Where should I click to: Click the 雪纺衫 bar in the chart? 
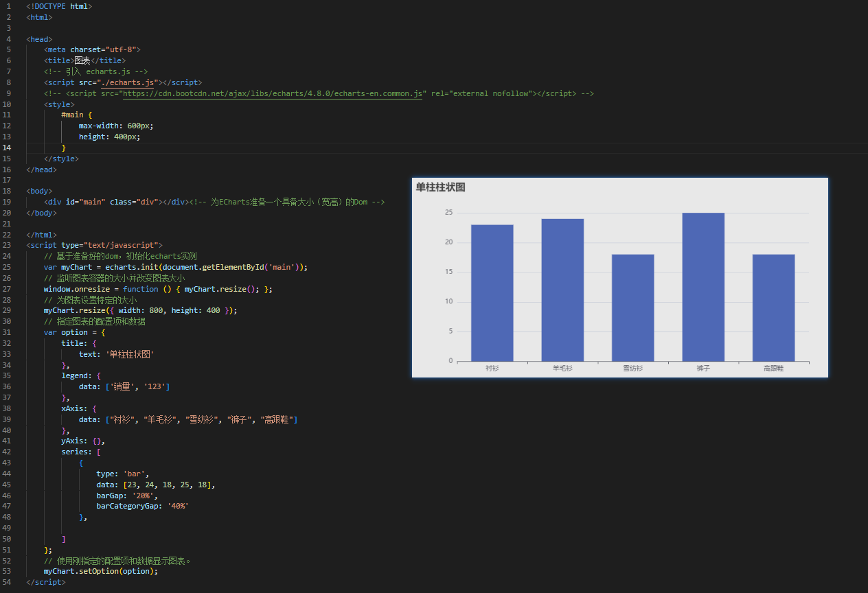[632, 307]
